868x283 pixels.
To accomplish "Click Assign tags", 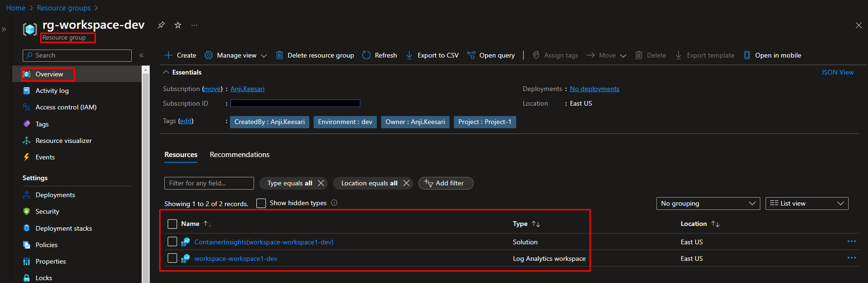I will (555, 55).
